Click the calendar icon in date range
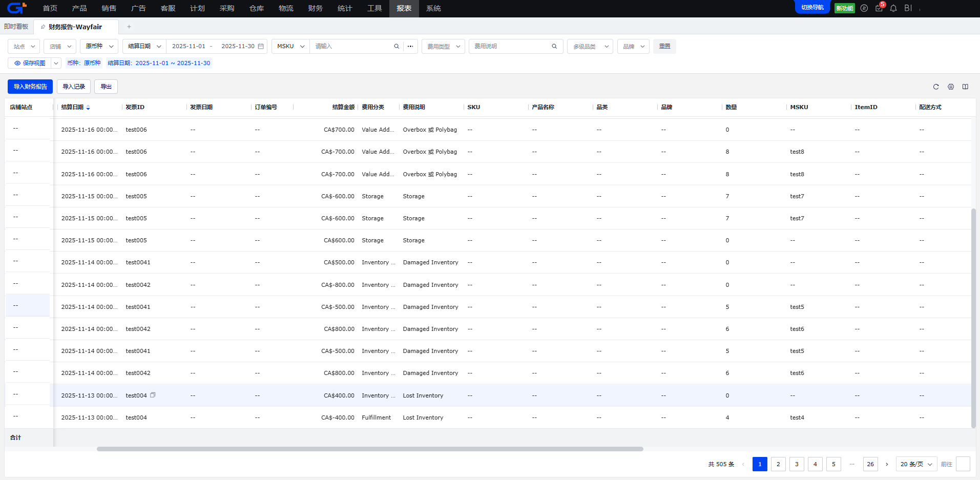 (x=261, y=46)
